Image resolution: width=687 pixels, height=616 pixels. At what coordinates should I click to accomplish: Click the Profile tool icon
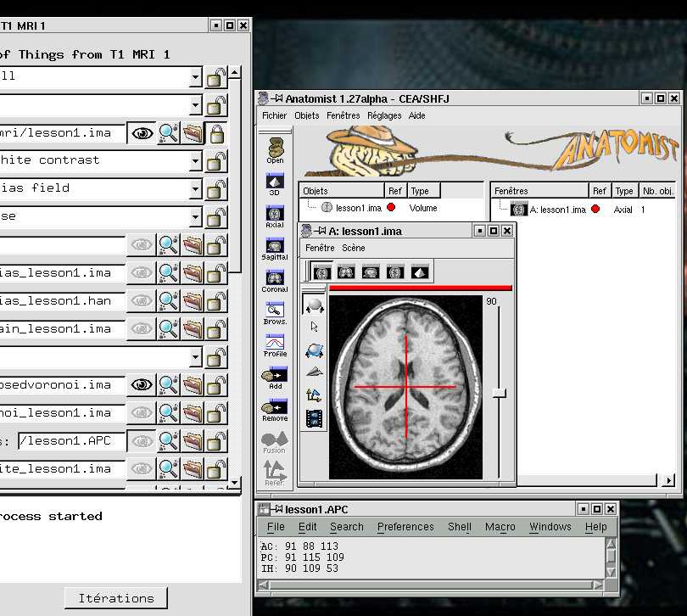275,343
